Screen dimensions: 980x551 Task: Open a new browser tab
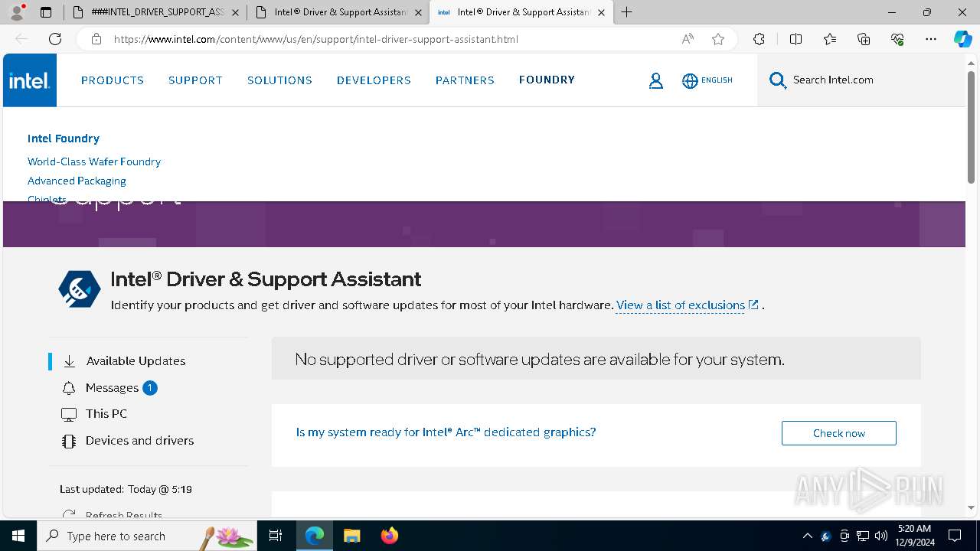[x=627, y=12]
